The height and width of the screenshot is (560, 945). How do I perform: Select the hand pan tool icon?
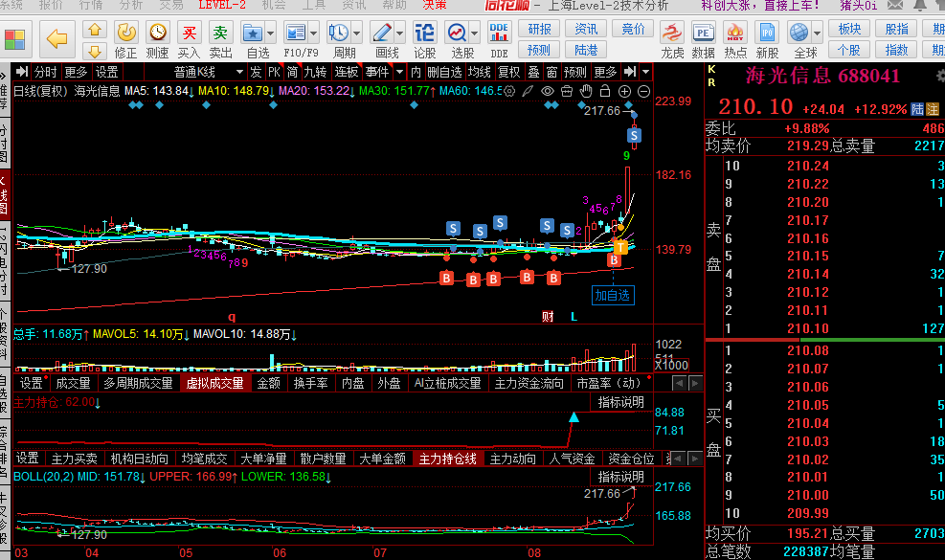[x=586, y=92]
